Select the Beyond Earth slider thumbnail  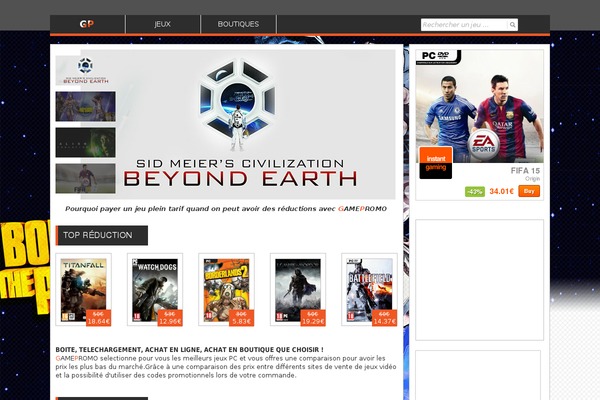[85, 70]
